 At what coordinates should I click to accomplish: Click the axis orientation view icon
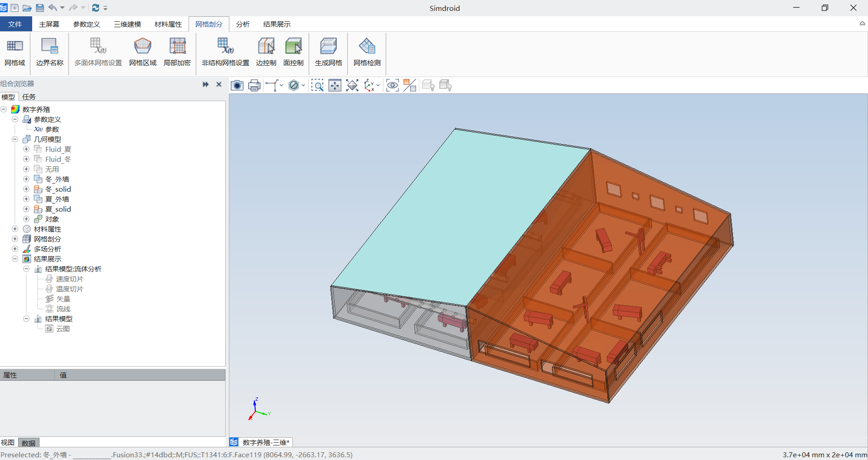coord(369,85)
